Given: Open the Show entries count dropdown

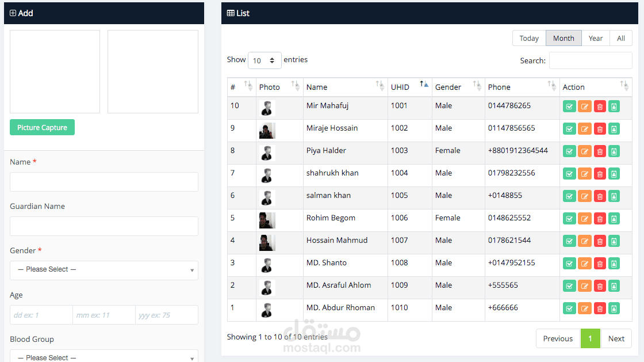Looking at the screenshot, I should pos(264,60).
